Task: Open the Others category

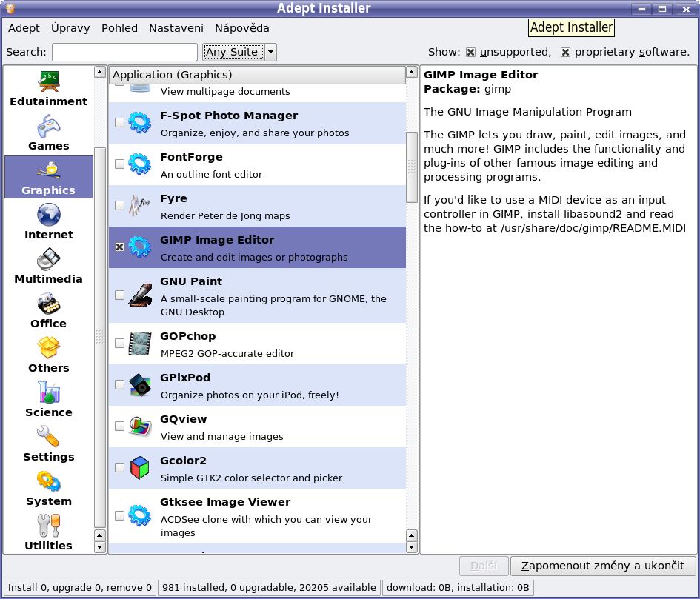Action: (49, 355)
